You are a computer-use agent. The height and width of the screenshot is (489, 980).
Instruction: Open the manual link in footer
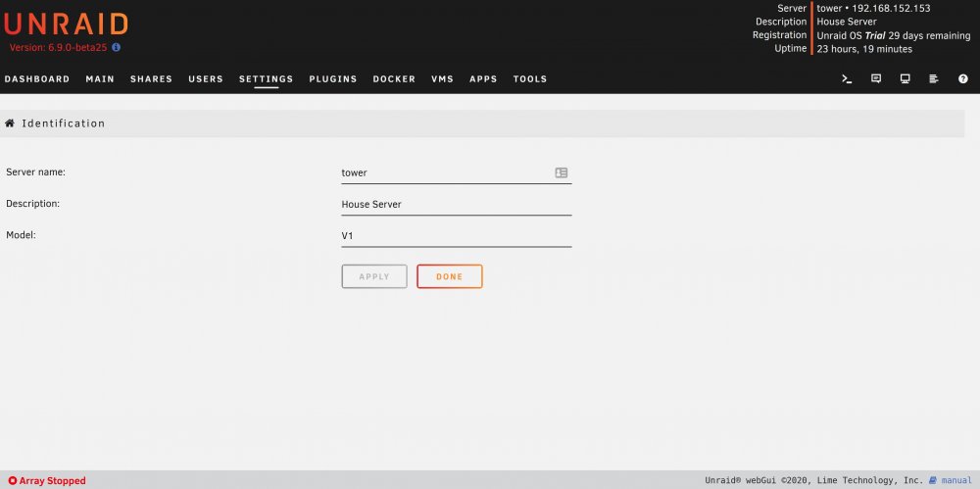(x=956, y=480)
